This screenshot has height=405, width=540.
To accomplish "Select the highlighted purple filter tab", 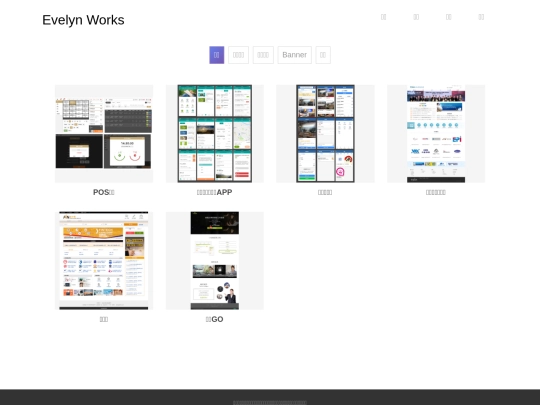I will 217,55.
